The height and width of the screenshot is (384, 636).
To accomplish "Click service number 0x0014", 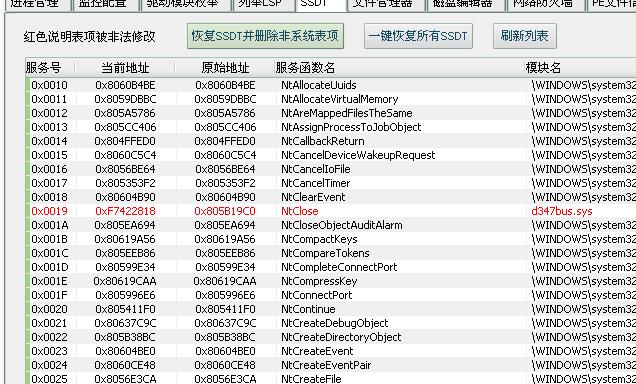I will 49,141.
